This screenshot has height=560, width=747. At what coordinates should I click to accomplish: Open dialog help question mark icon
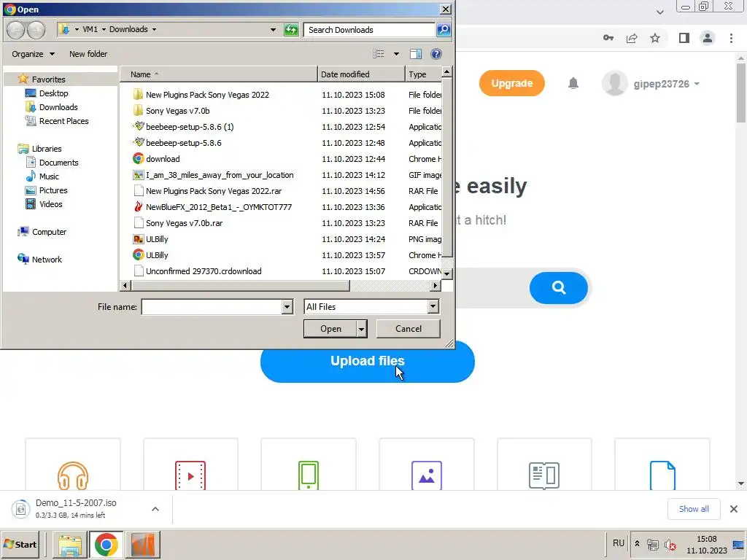436,54
